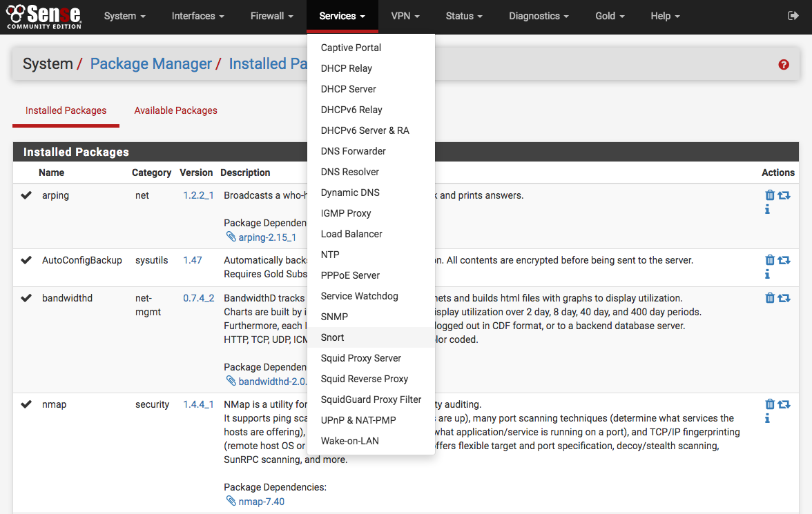This screenshot has width=812, height=514.
Task: Delete the arping package
Action: [x=770, y=195]
